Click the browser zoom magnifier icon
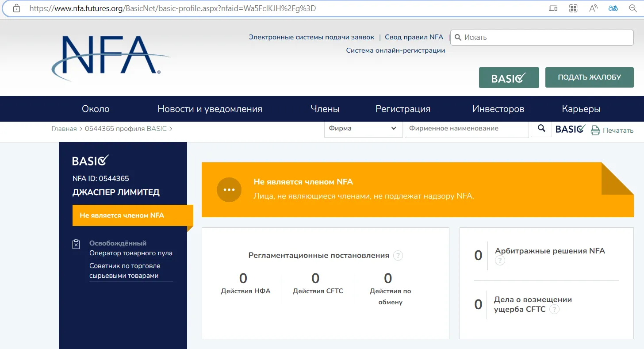The height and width of the screenshot is (349, 644). 633,8
